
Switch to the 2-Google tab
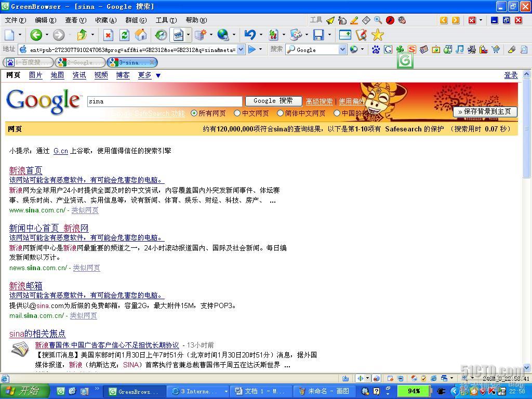(81, 62)
